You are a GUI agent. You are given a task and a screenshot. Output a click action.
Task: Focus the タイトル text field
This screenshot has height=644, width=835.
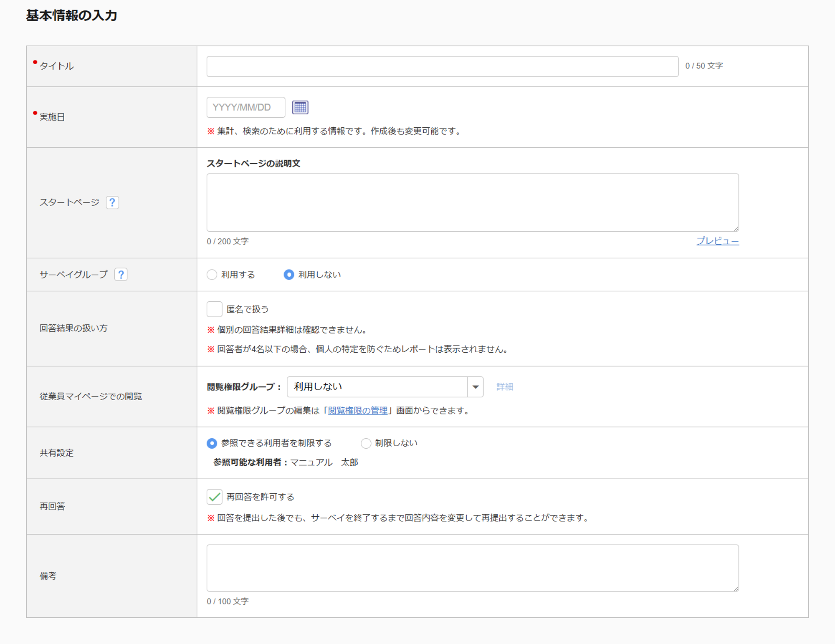point(442,66)
